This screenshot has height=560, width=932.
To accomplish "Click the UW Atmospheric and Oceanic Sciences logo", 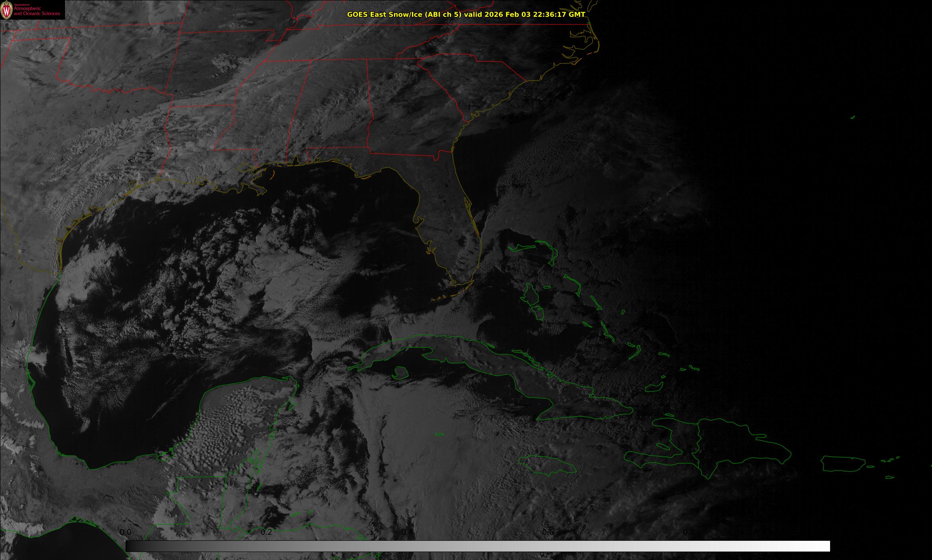I will click(32, 10).
